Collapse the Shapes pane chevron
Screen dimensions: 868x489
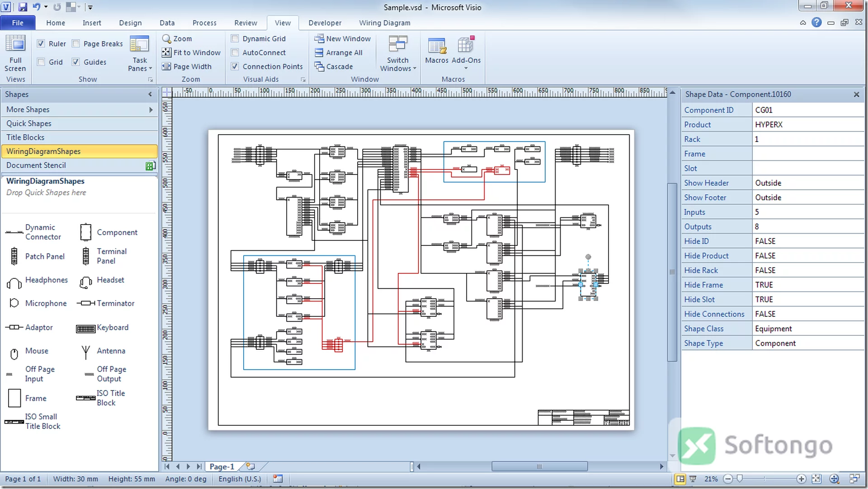pyautogui.click(x=150, y=94)
